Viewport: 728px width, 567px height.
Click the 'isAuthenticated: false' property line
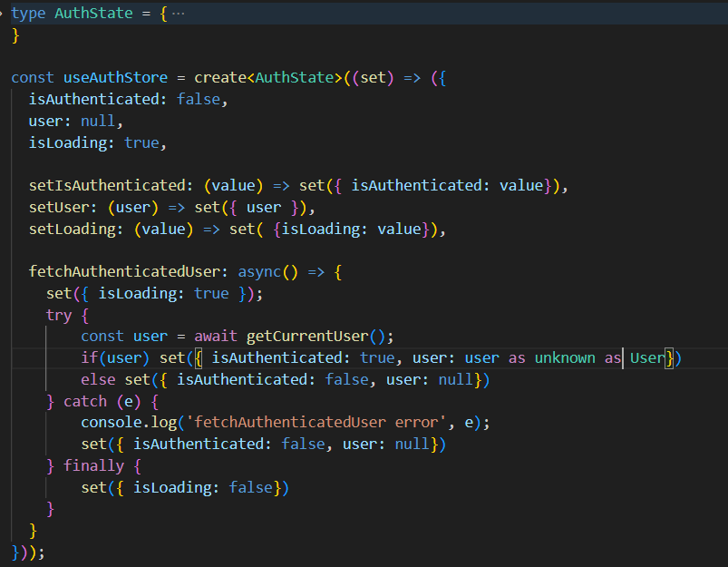coord(128,99)
